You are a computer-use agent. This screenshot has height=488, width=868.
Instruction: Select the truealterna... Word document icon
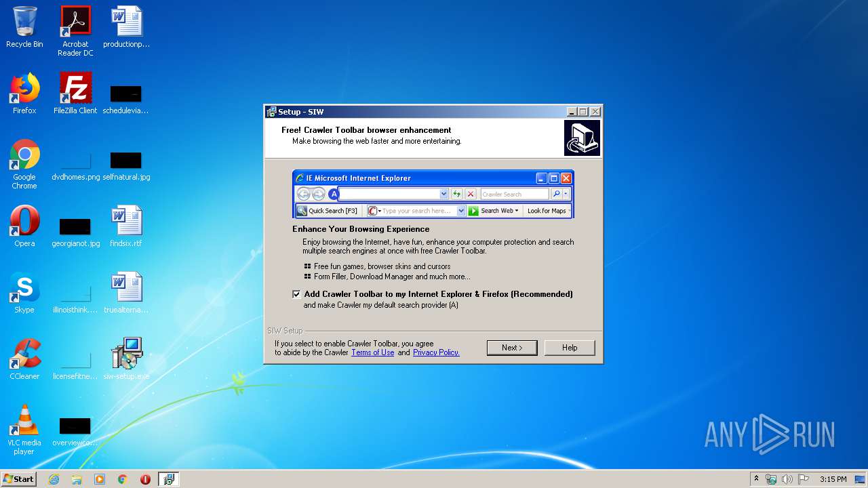coord(126,293)
